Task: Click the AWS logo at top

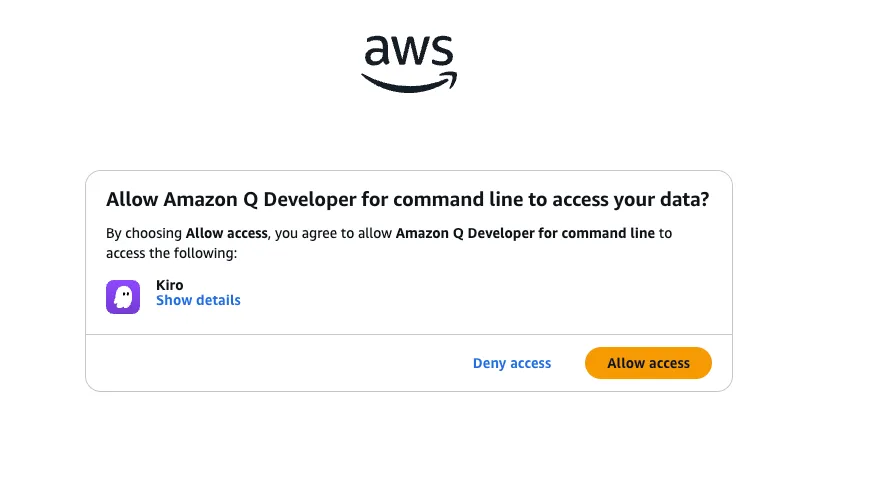Action: point(409,63)
